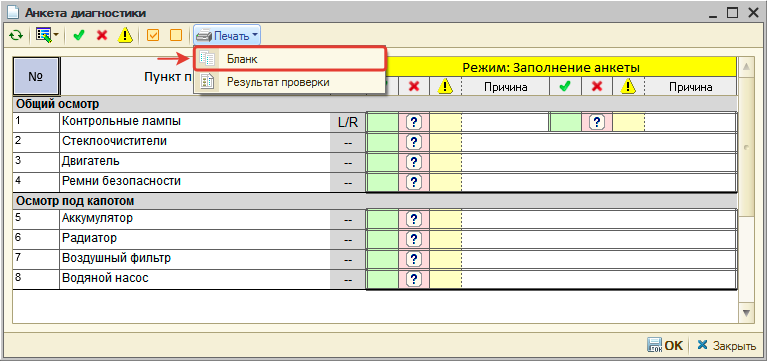Click question mark icon in Аккумулятор row

point(414,219)
